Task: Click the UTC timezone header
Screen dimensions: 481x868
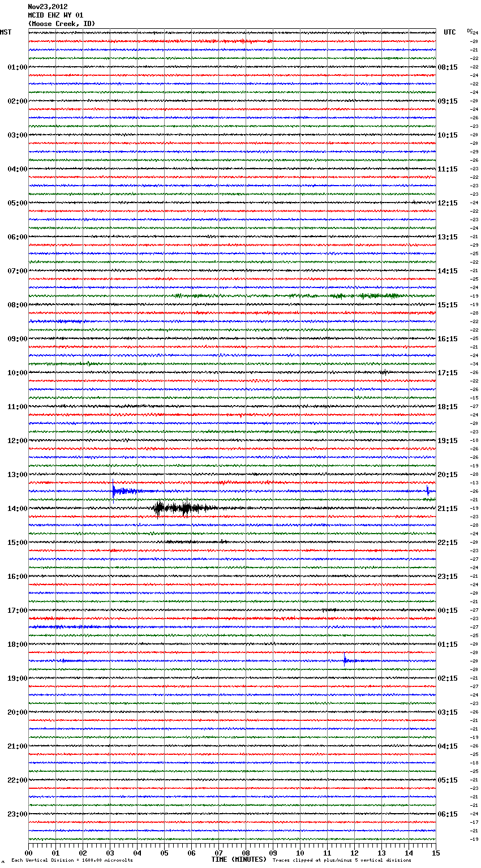Action: 450,32
